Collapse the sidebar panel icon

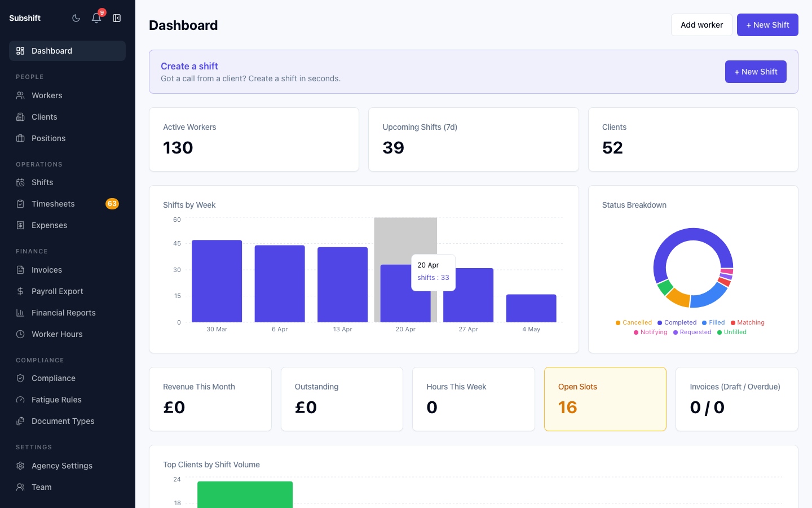point(117,18)
